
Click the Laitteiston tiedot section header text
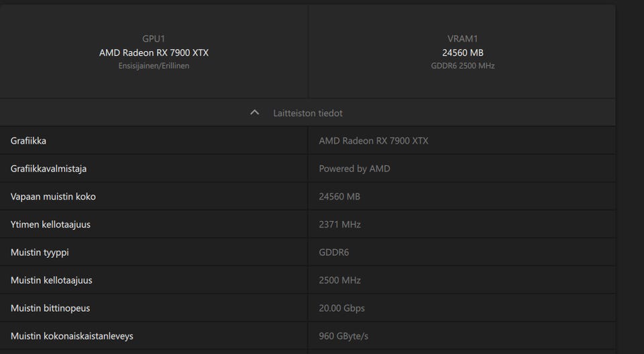coord(308,113)
